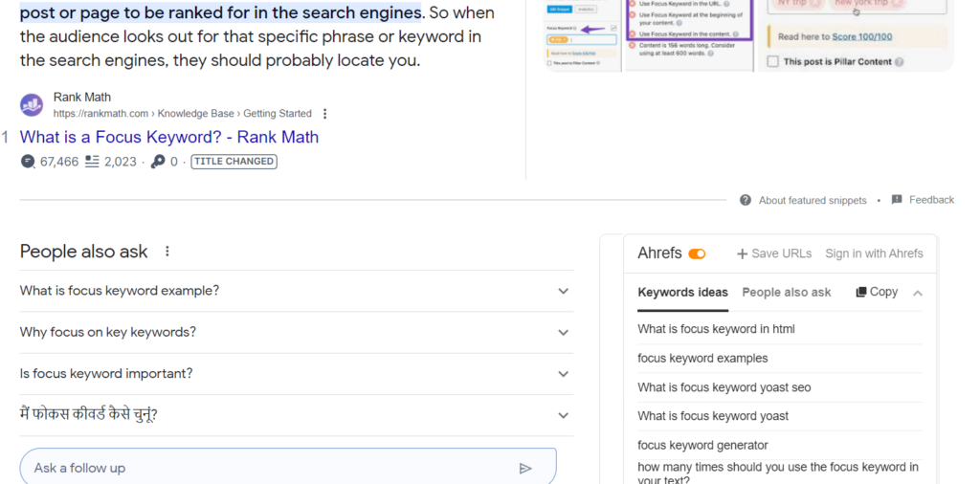
Task: Open the What is a Focus Keyword result
Action: [x=169, y=137]
